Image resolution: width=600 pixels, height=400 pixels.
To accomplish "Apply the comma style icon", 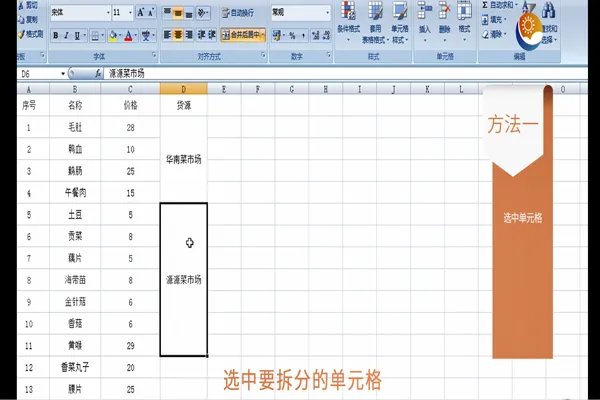I will coord(303,36).
